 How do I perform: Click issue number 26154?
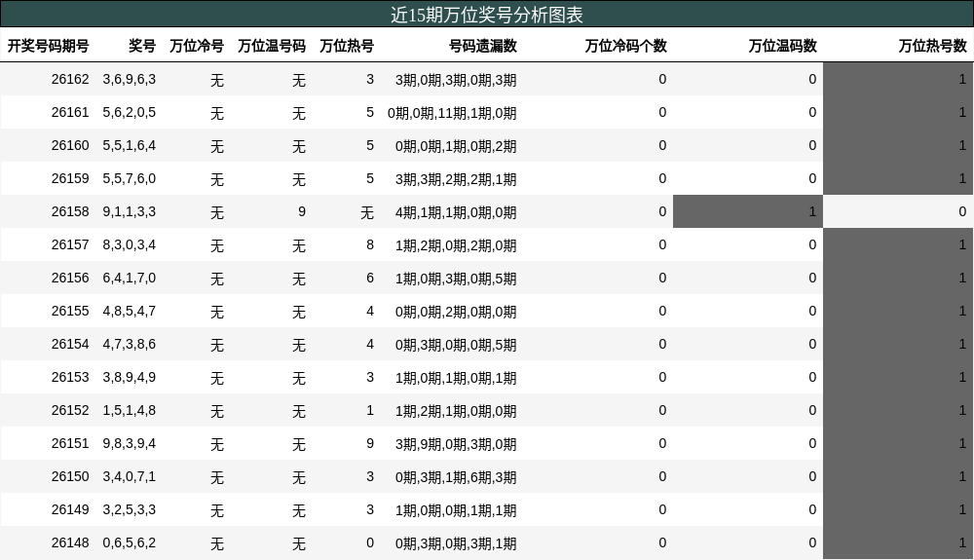70,344
